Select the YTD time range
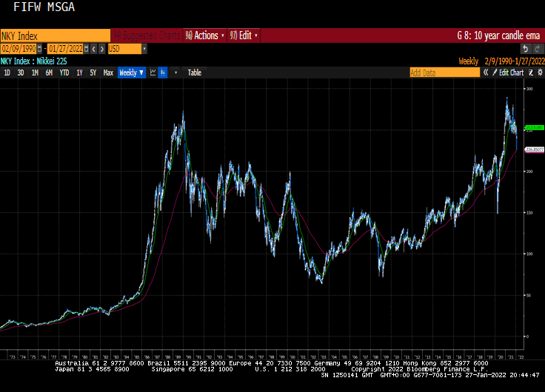 (64, 72)
